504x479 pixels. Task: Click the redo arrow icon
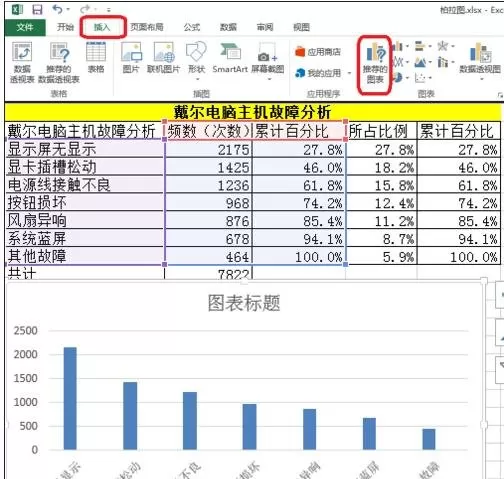click(85, 9)
